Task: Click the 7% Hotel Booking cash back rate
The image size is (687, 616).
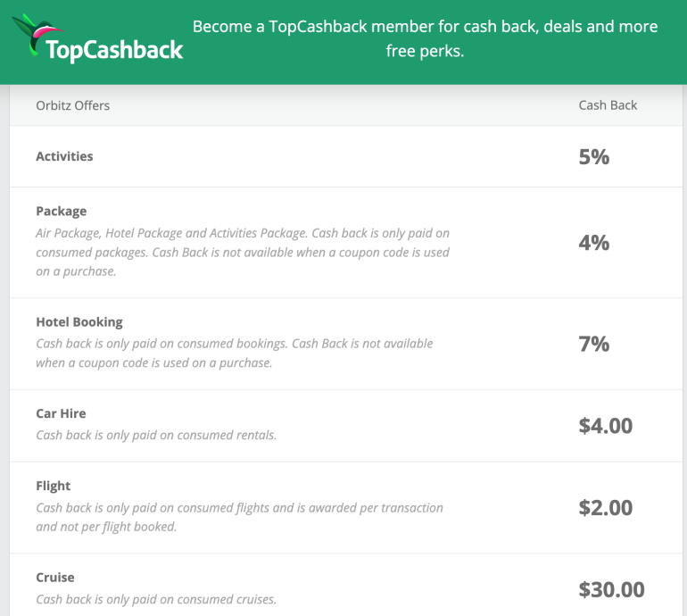Action: point(594,344)
